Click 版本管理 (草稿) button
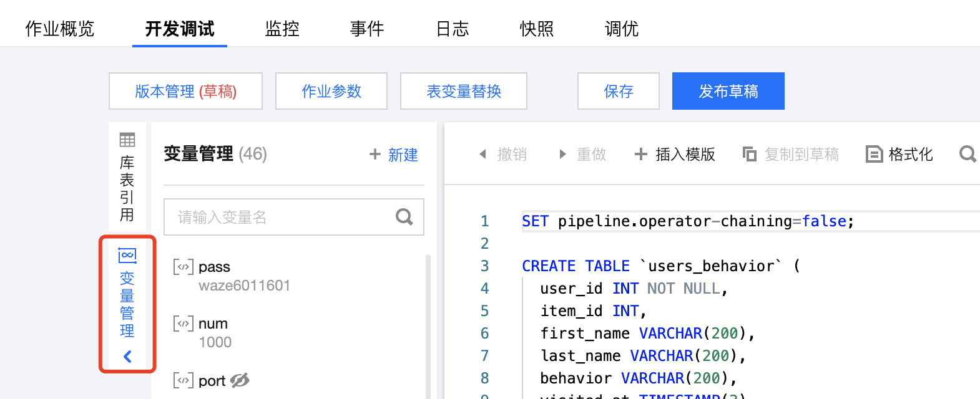 [185, 91]
